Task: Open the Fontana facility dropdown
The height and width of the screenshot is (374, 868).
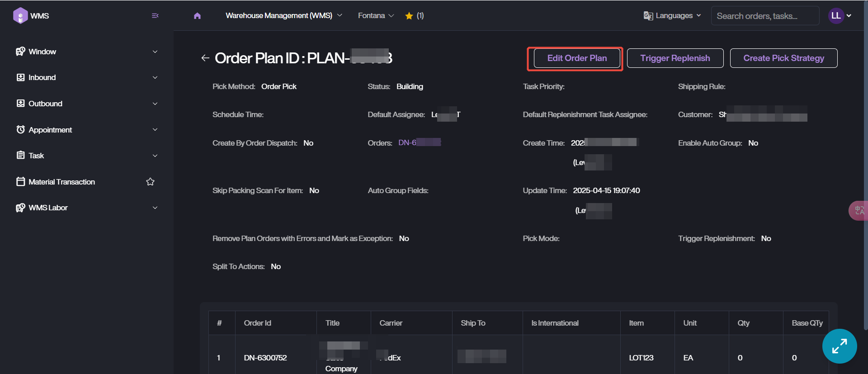Action: coord(376,16)
